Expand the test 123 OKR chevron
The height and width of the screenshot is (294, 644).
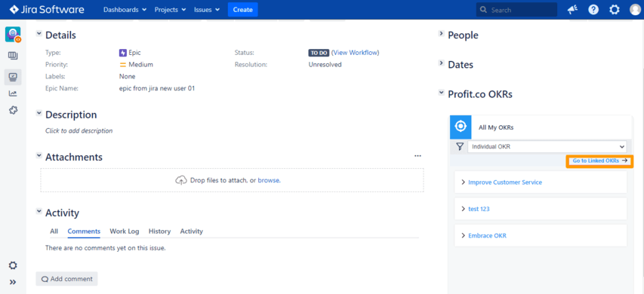click(x=464, y=209)
